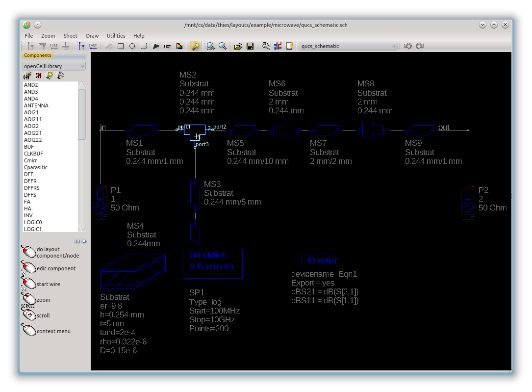Open the qucs_schematic cell dropdown
The width and height of the screenshot is (532, 392).
(x=348, y=46)
